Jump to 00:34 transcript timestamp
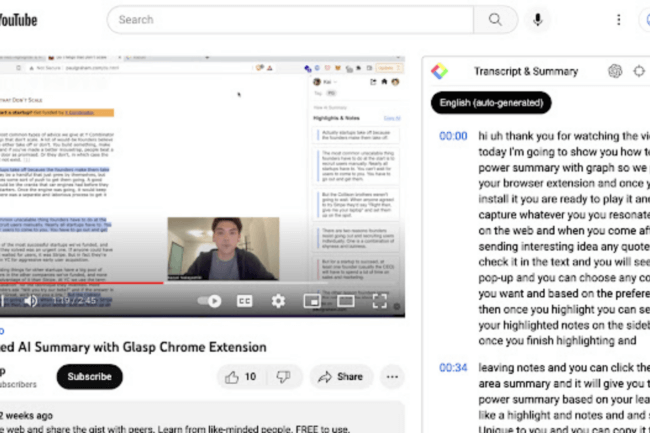This screenshot has width=650, height=433. click(x=453, y=368)
